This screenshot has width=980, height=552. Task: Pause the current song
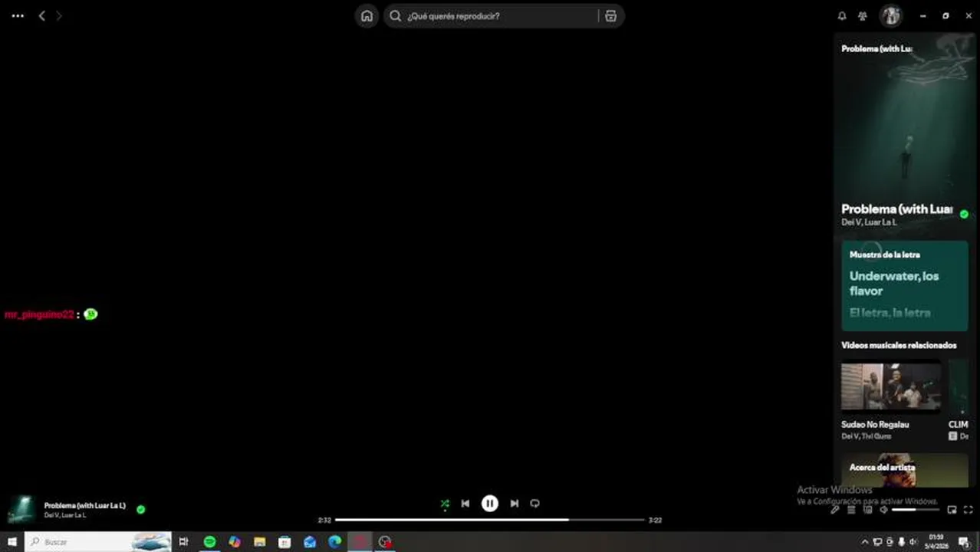click(489, 504)
